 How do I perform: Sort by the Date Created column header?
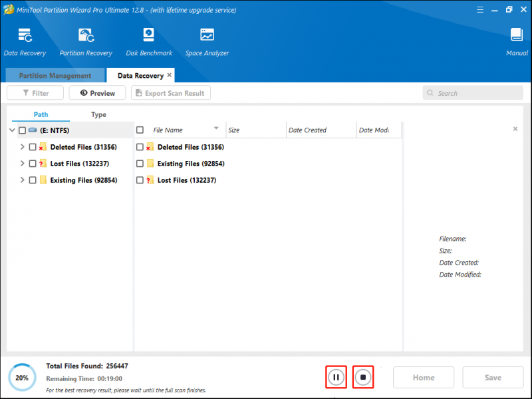coord(321,130)
